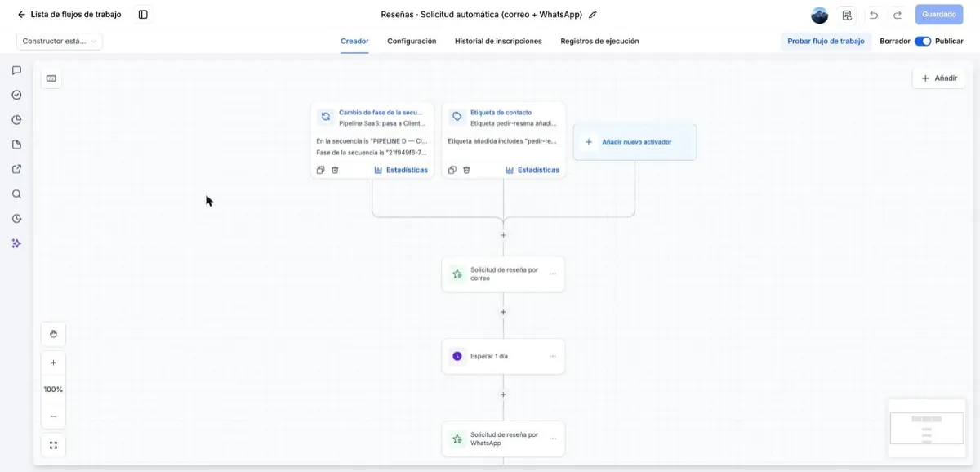Open the Registros de ejecución tab
Screen dimensions: 980x472
pos(599,41)
